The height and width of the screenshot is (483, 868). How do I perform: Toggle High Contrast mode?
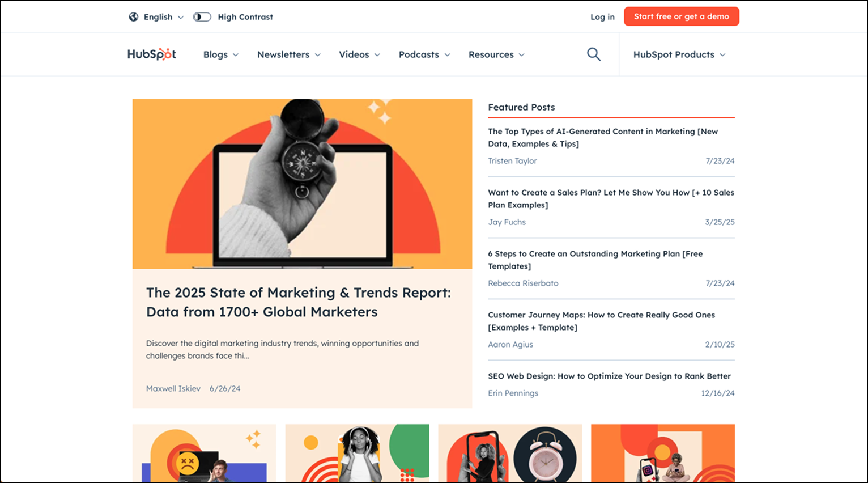202,16
